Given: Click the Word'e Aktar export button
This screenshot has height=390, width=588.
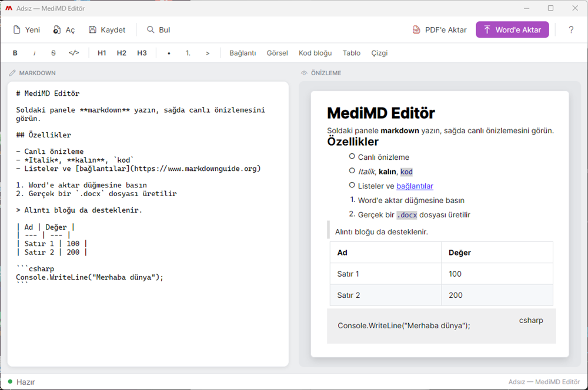Looking at the screenshot, I should coord(512,29).
